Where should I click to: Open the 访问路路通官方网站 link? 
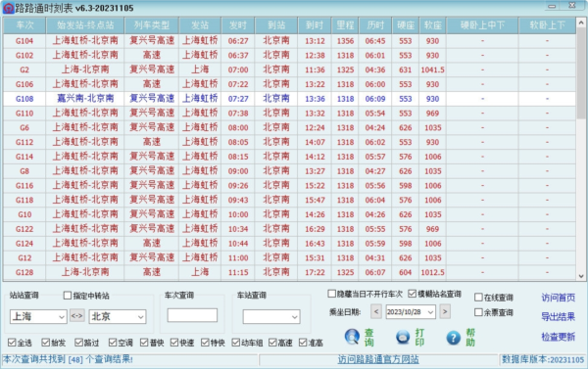click(x=378, y=359)
